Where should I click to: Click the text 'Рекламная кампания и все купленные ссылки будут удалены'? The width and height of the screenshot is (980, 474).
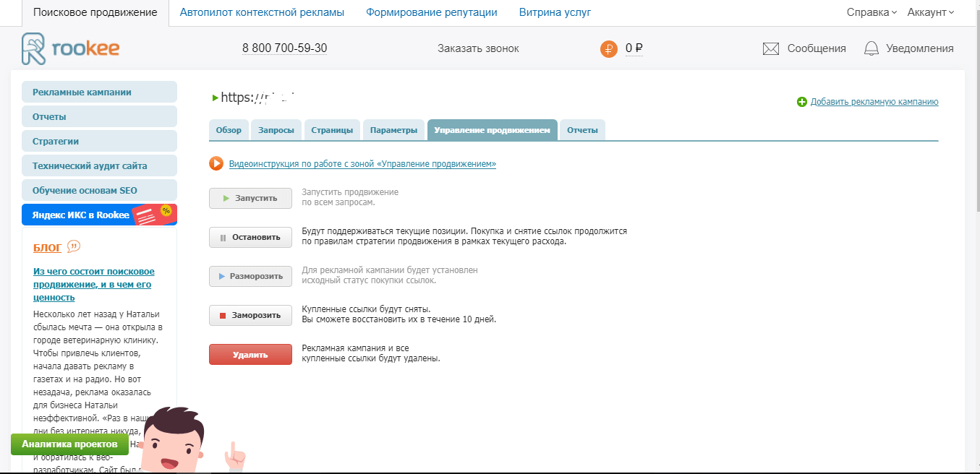[371, 353]
